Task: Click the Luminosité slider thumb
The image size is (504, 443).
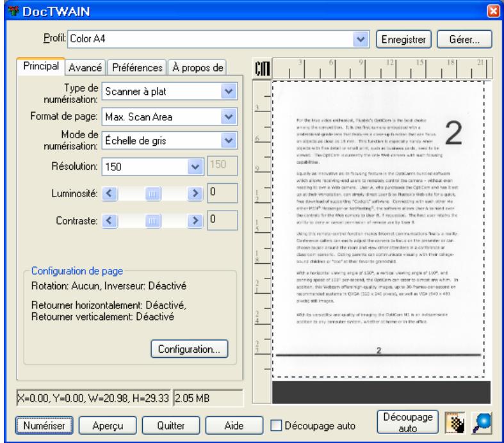Action: click(x=152, y=193)
